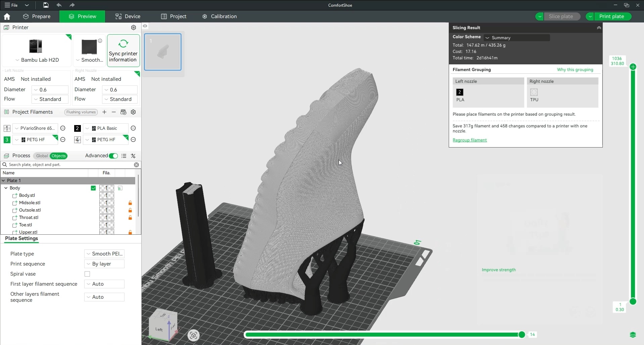Click the reset camera view icon
Viewport: 644px width, 345px height.
point(193,335)
